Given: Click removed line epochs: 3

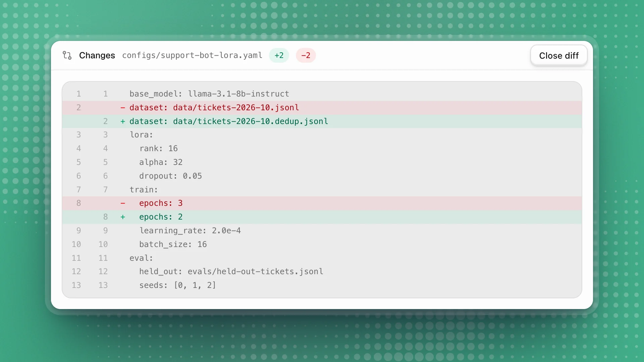Looking at the screenshot, I should tap(322, 203).
